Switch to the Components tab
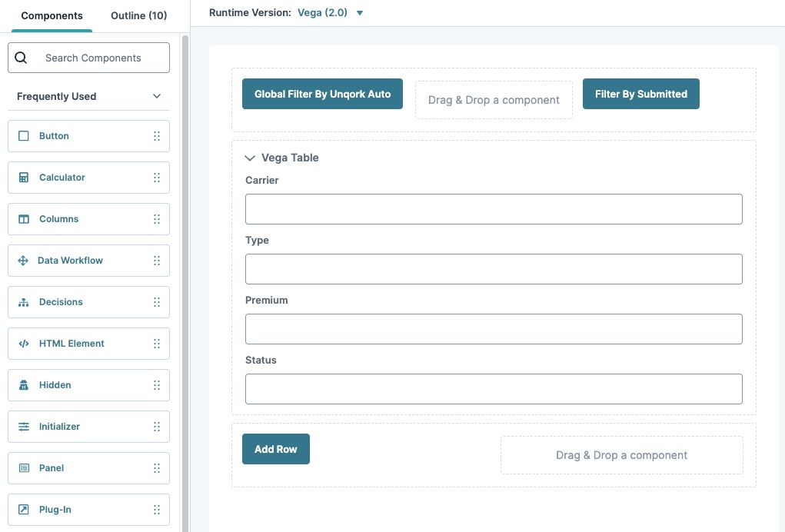 pyautogui.click(x=52, y=15)
